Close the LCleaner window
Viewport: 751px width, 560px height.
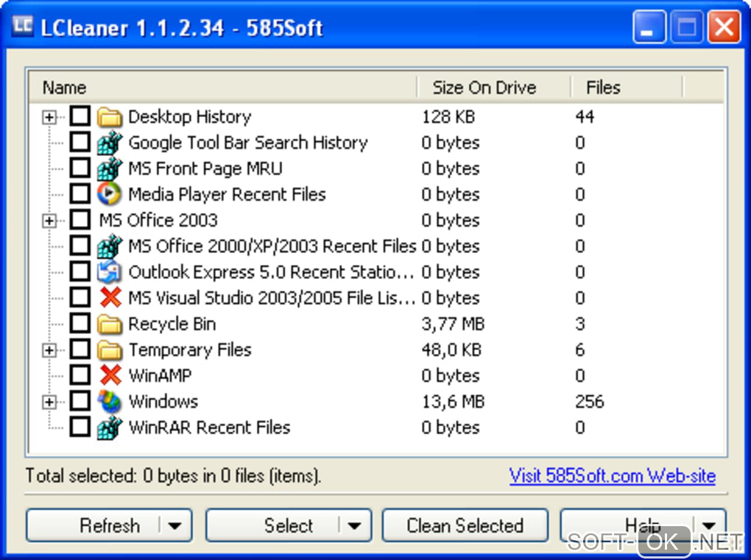[x=724, y=27]
